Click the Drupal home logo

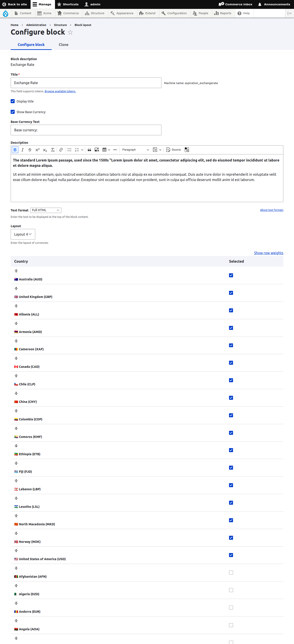point(6,13)
